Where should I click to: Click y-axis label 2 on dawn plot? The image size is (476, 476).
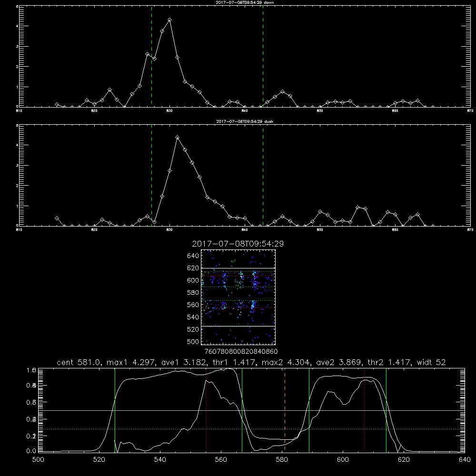17,67
